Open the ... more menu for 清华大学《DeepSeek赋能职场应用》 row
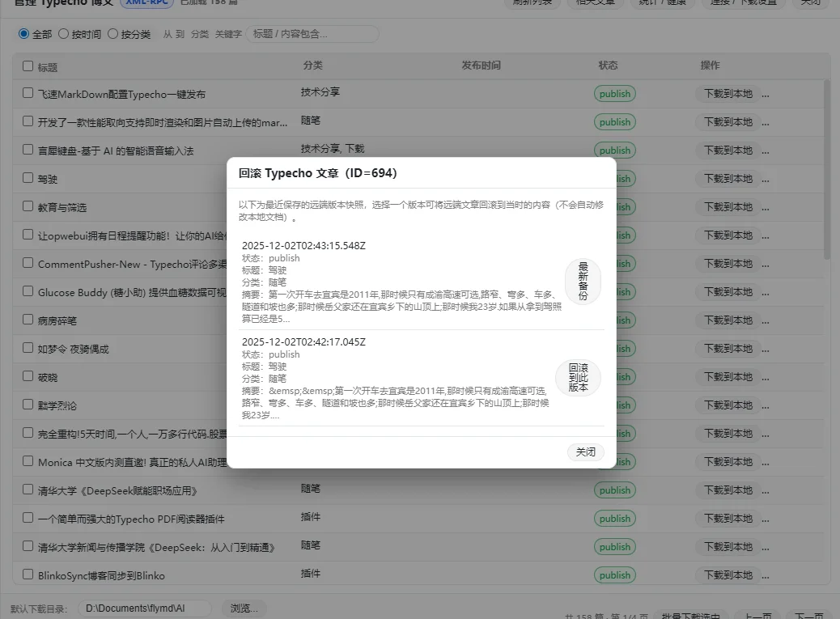 click(766, 490)
